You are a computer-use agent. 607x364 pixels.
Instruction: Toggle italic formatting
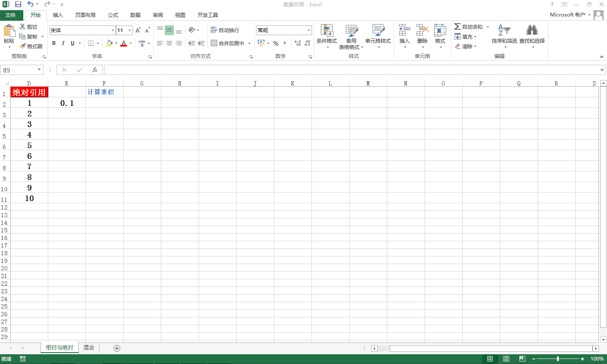click(63, 43)
